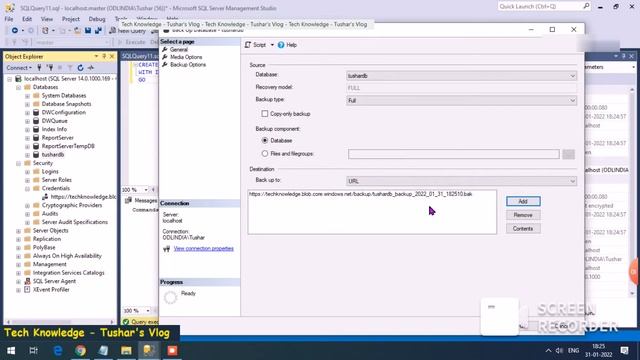Image resolution: width=640 pixels, height=360 pixels.
Task: Open the Backup Options page
Action: [188, 65]
